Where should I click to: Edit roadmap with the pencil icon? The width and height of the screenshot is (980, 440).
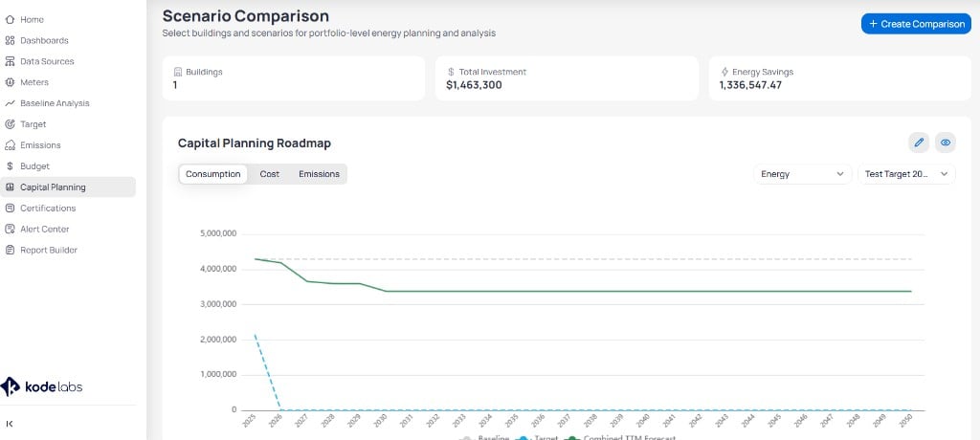click(919, 143)
